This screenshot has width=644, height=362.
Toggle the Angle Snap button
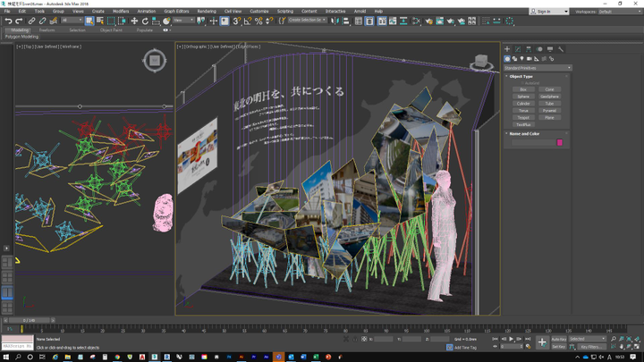[x=248, y=21]
